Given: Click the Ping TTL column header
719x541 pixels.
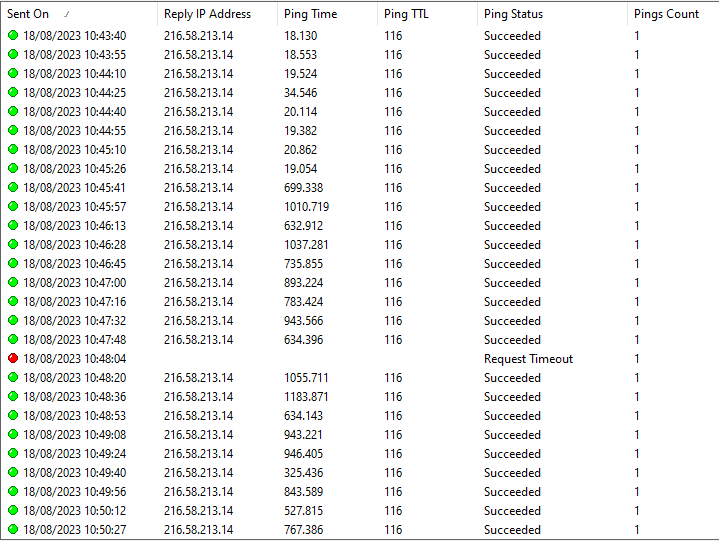Looking at the screenshot, I should pos(406,14).
